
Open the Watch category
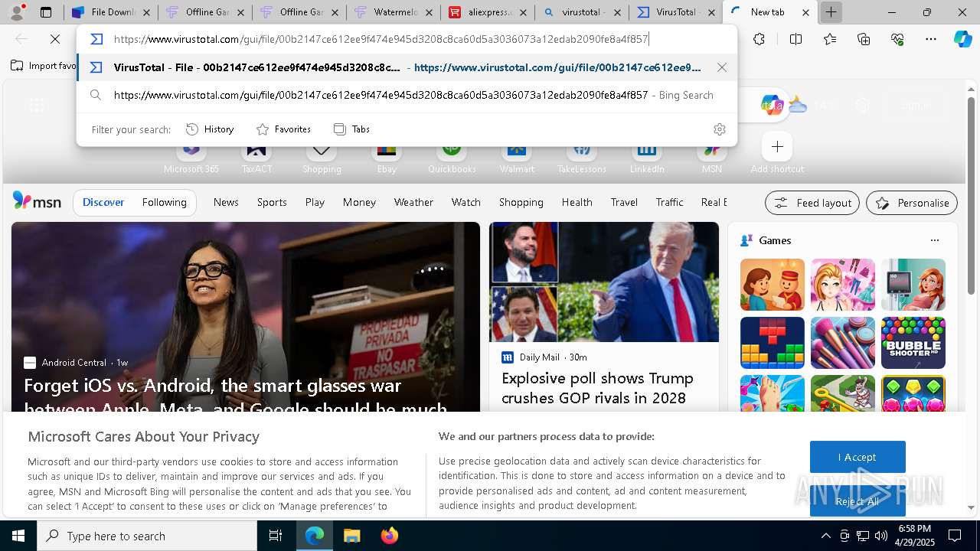(x=466, y=202)
